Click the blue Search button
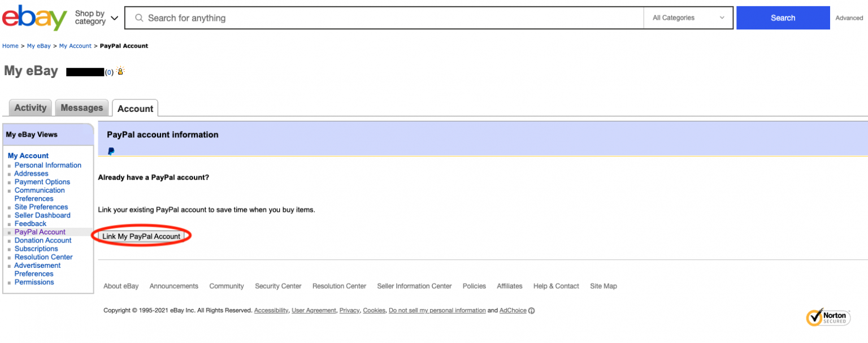Screen dimensions: 868x343 point(783,18)
